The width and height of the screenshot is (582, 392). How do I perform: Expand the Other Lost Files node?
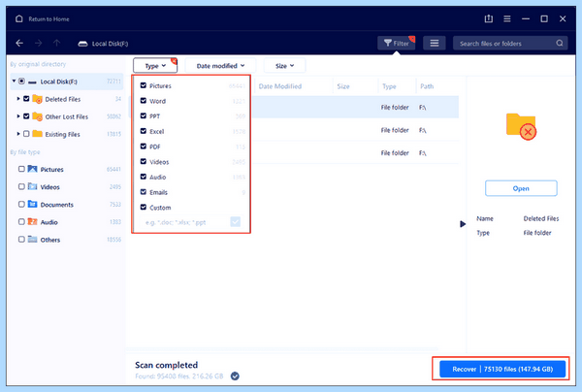(x=18, y=116)
